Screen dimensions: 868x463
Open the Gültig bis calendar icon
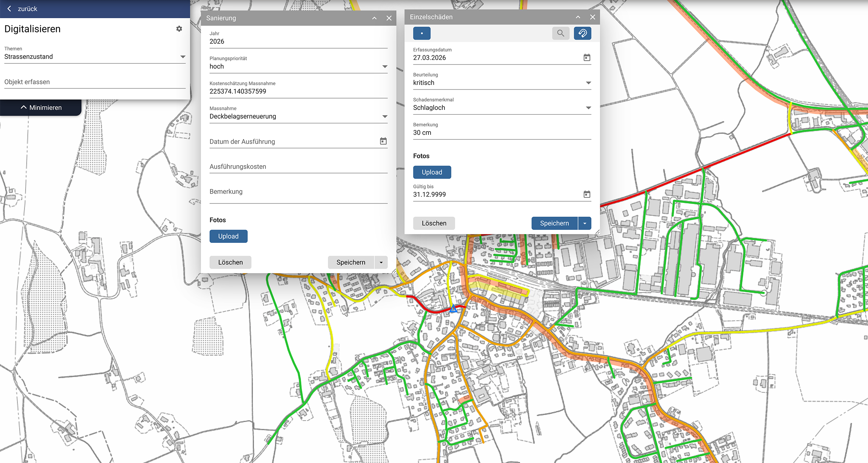587,194
